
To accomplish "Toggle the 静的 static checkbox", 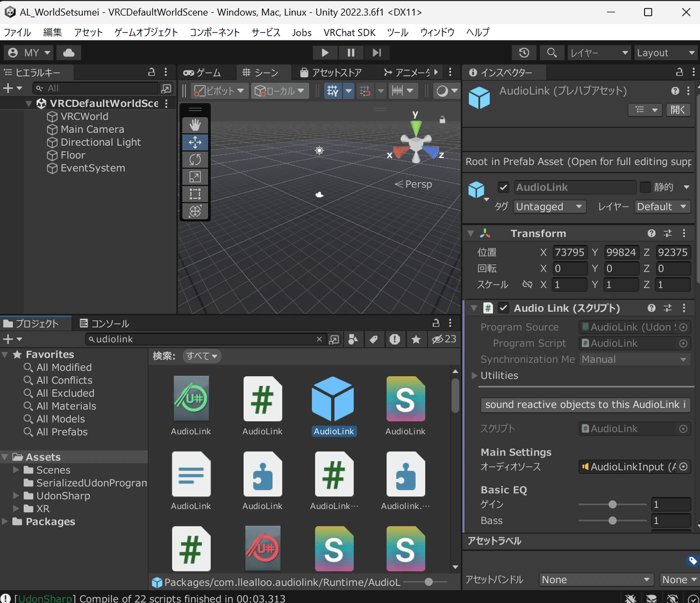I will (x=645, y=187).
